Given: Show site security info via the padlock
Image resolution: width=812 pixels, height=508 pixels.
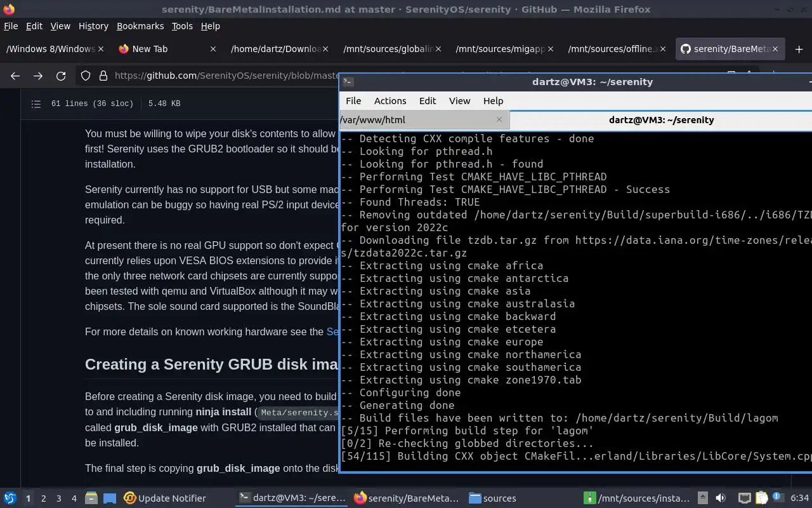Looking at the screenshot, I should click(x=103, y=76).
